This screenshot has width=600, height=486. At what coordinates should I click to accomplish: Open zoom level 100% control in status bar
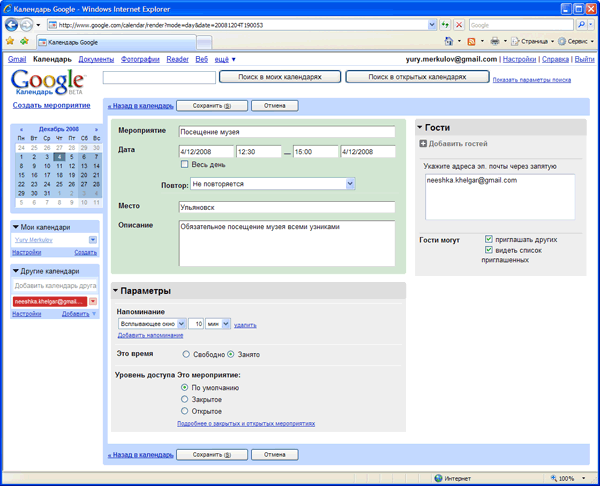pos(568,478)
